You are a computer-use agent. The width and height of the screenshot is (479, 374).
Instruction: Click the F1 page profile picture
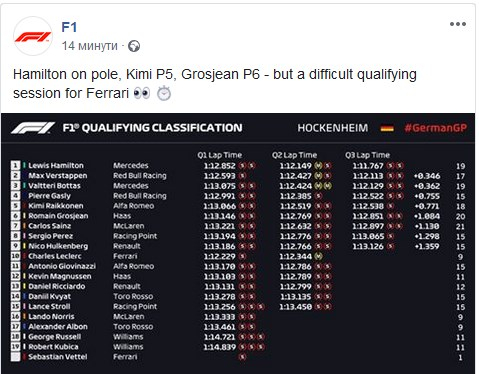coord(33,36)
